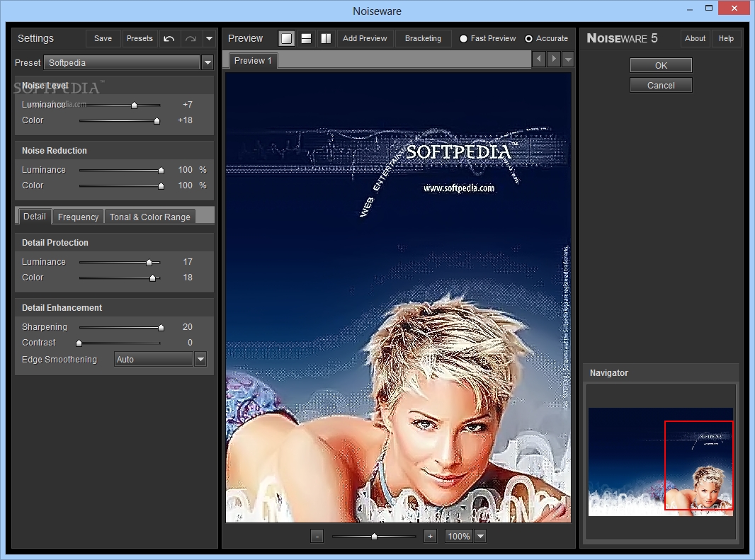
Task: Adjust the preview zoom slider
Action: 374,536
